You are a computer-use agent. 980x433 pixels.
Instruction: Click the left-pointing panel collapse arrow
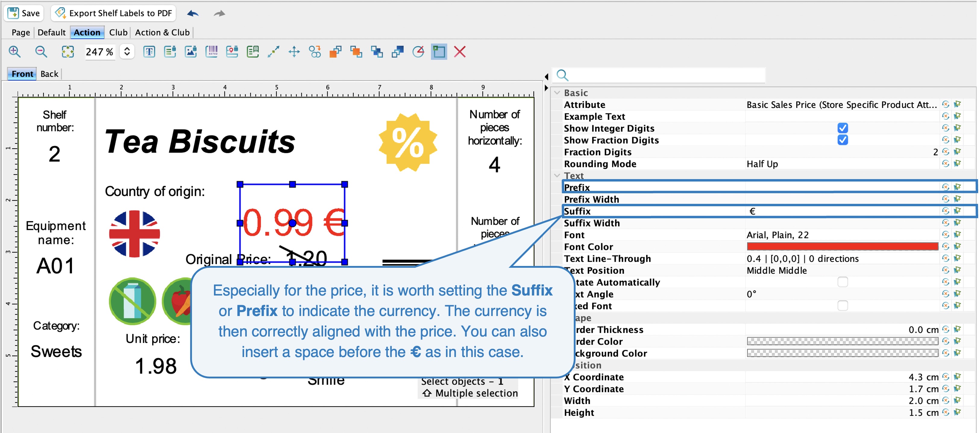coord(546,77)
